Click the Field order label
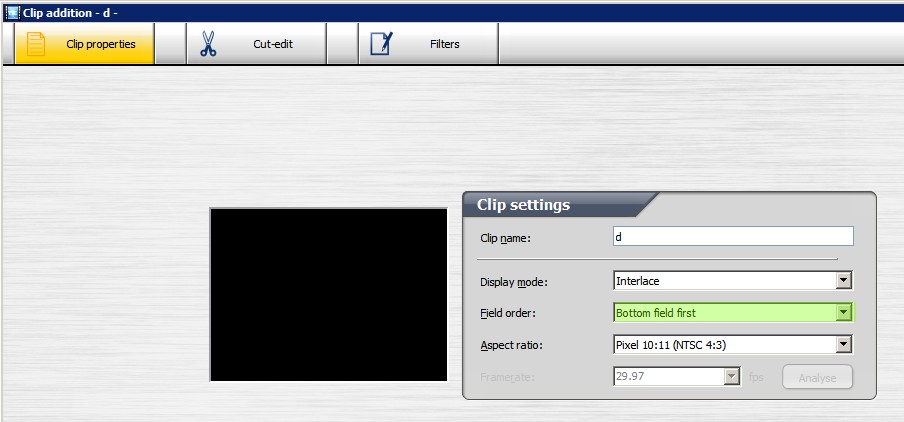 pyautogui.click(x=508, y=314)
